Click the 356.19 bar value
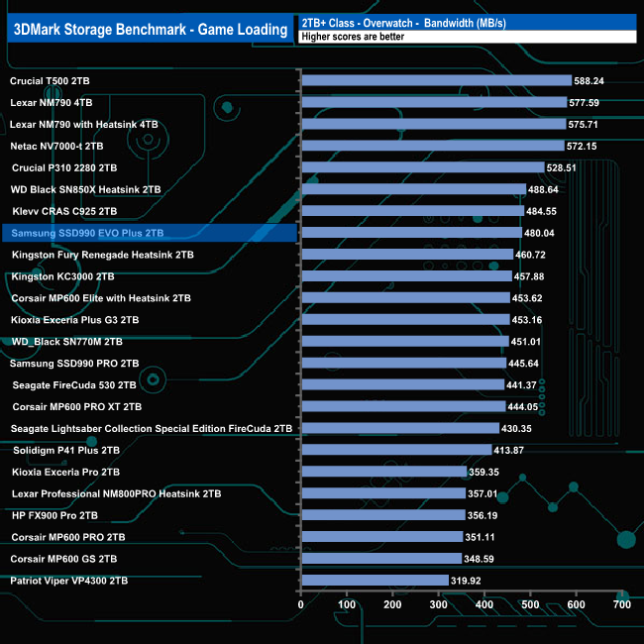This screenshot has width=644, height=644. coord(483,516)
